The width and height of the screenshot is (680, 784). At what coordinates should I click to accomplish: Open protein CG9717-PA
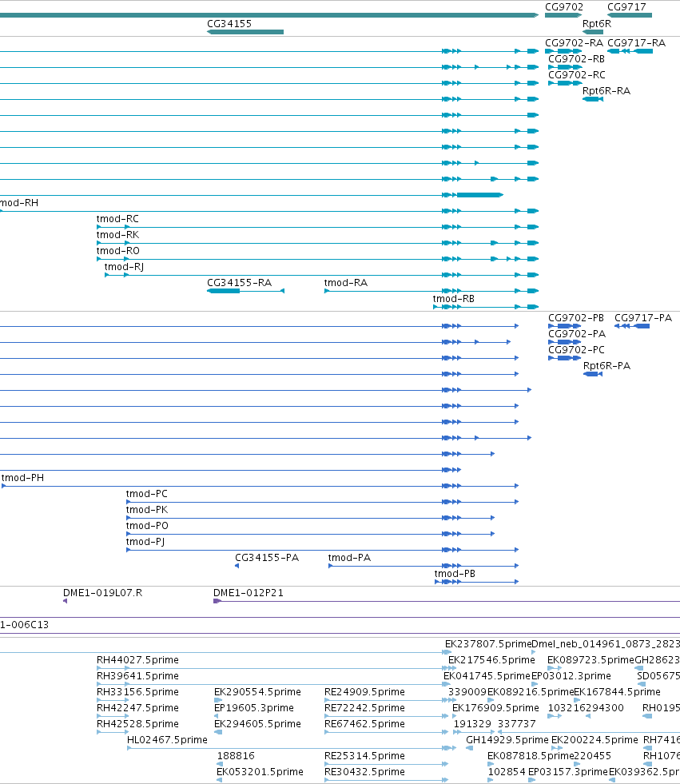click(x=643, y=318)
